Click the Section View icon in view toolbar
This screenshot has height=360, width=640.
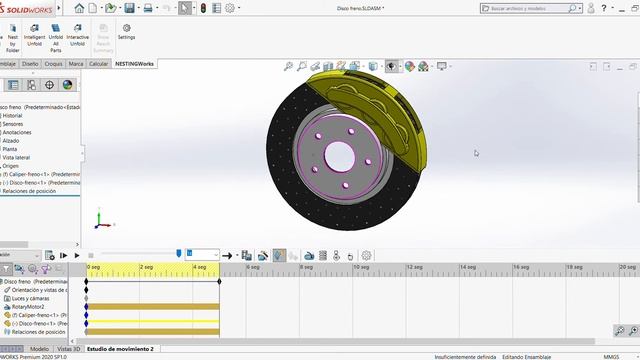coord(328,66)
